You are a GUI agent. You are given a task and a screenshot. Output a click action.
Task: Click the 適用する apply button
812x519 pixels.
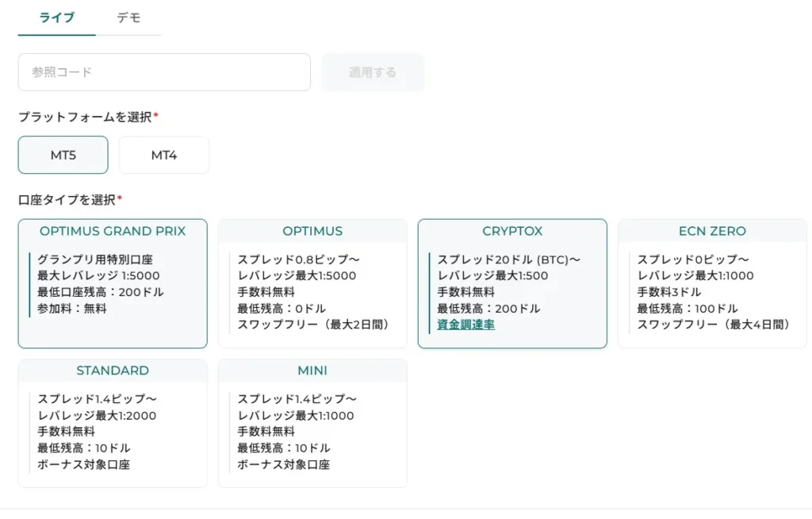pyautogui.click(x=373, y=71)
